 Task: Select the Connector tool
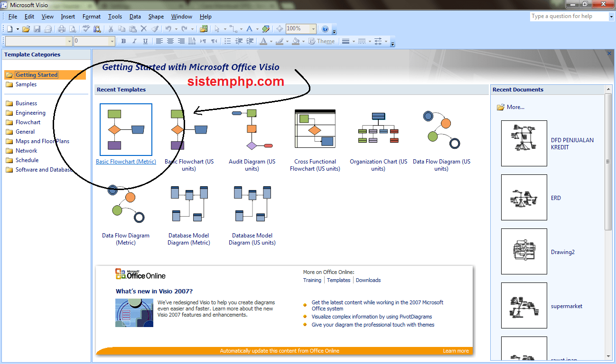[x=233, y=29]
